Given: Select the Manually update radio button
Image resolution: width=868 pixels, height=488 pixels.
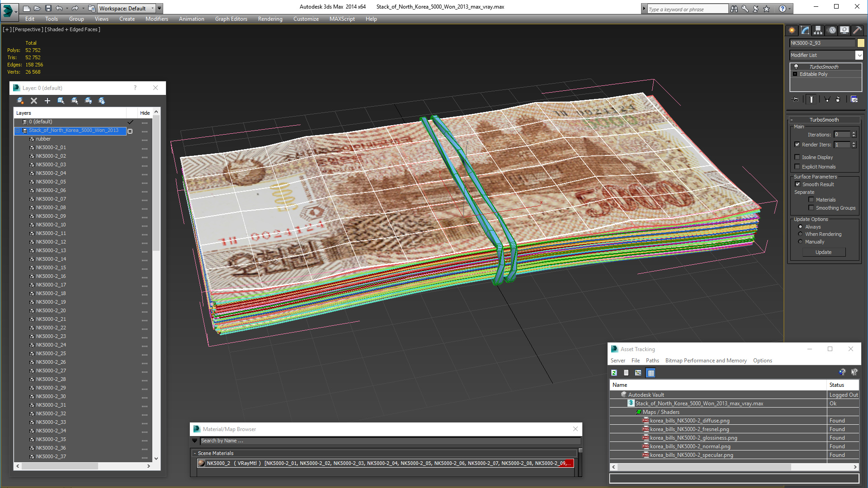Looking at the screenshot, I should click(801, 242).
